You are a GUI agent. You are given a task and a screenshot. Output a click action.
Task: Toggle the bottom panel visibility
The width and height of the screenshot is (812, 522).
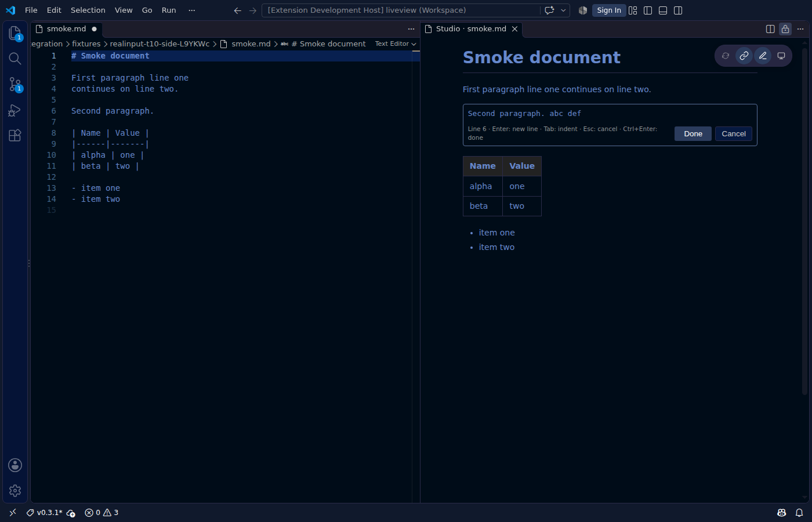[x=663, y=10]
